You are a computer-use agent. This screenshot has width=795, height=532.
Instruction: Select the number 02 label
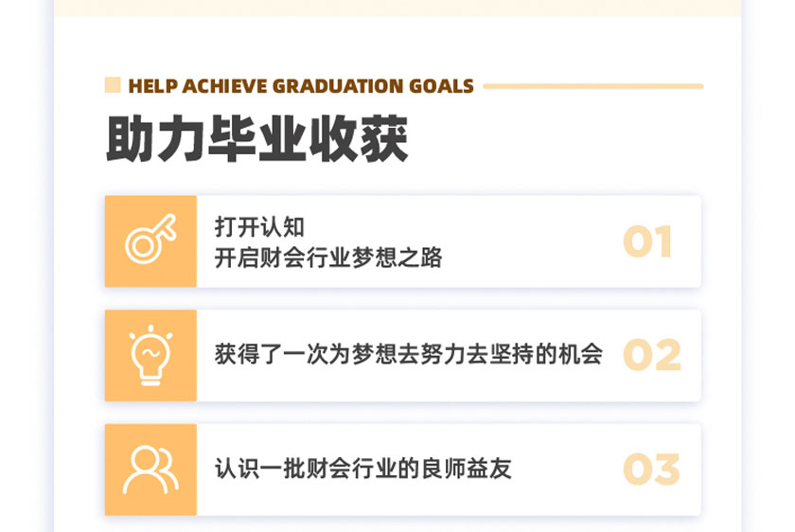pos(652,355)
